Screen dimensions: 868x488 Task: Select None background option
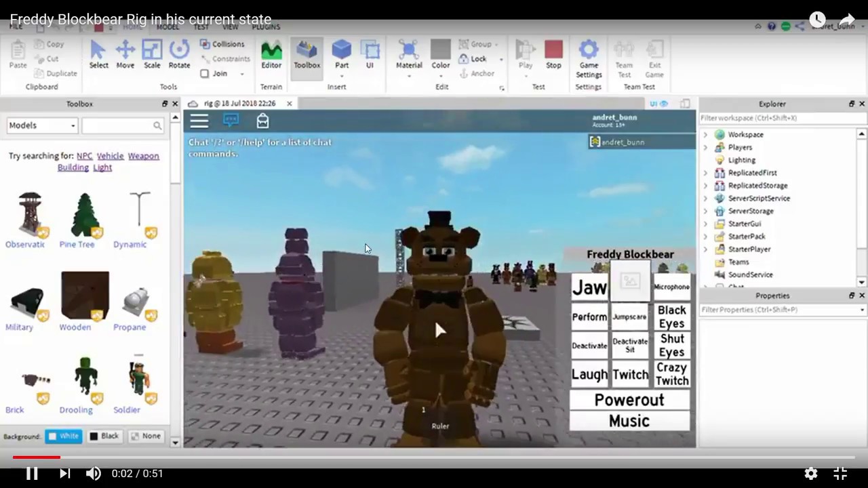(146, 436)
